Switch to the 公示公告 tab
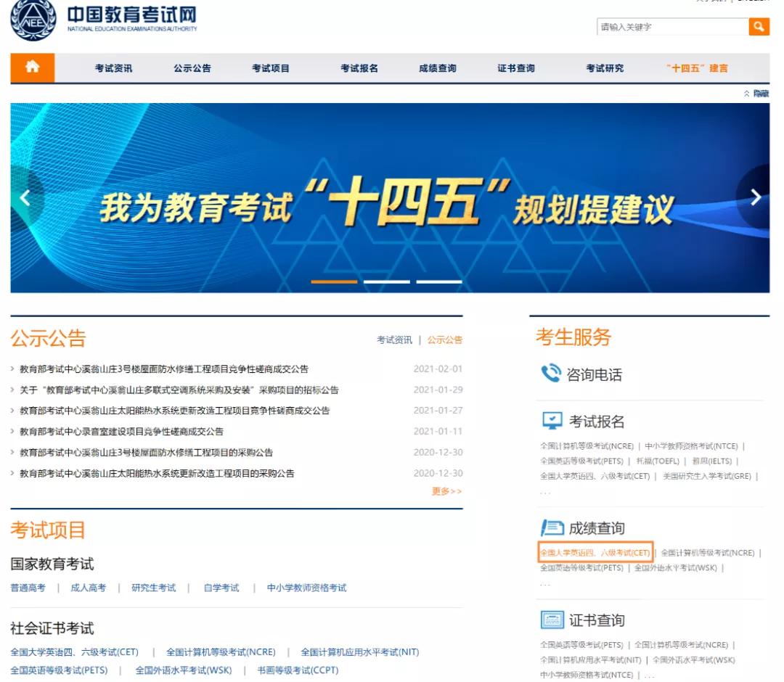784x682 pixels. point(444,339)
